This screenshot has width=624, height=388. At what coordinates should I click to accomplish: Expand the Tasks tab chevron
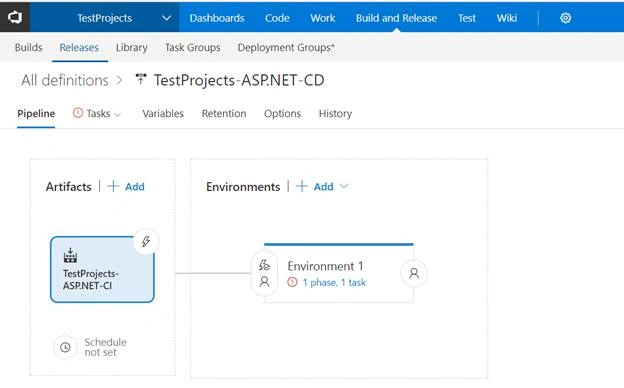point(117,115)
